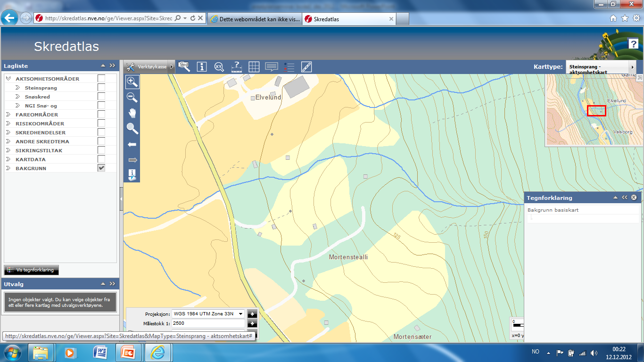Go to previous map extent arrow

132,144
